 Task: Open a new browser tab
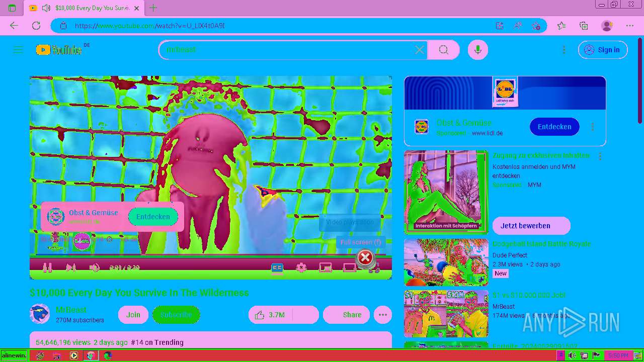[x=153, y=8]
